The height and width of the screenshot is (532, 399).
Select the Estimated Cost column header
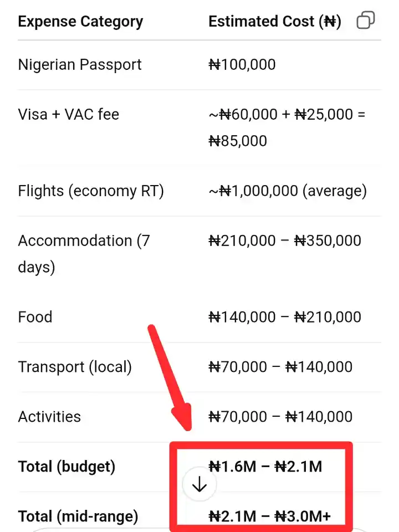[x=274, y=22]
